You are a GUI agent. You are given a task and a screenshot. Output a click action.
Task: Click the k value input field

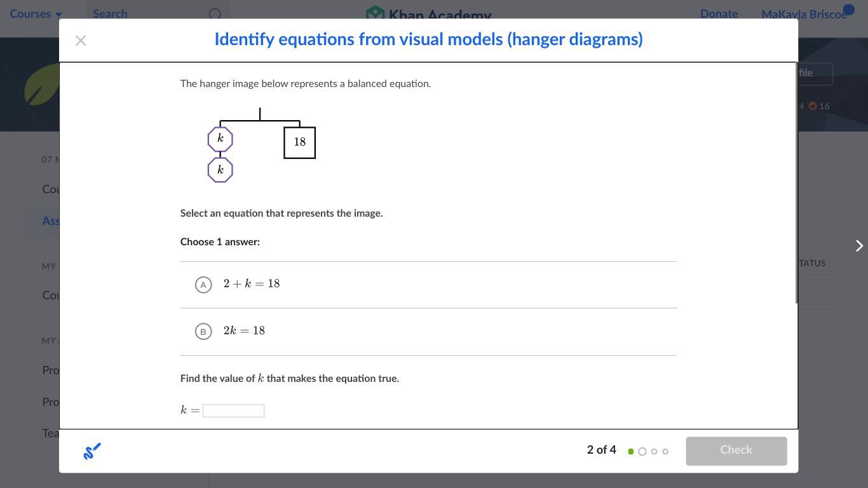233,411
